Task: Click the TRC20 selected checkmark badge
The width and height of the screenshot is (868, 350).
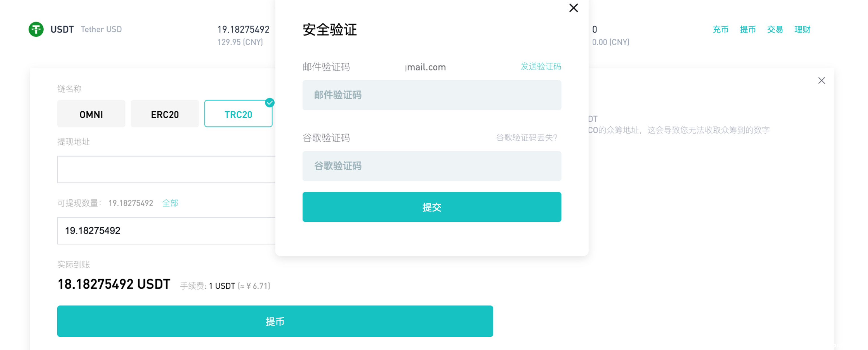Action: pyautogui.click(x=270, y=103)
